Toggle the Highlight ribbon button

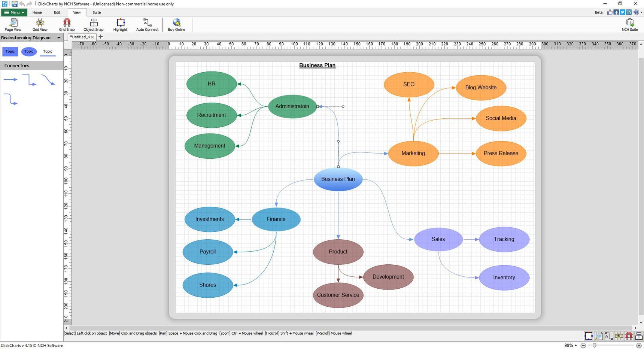[x=120, y=25]
